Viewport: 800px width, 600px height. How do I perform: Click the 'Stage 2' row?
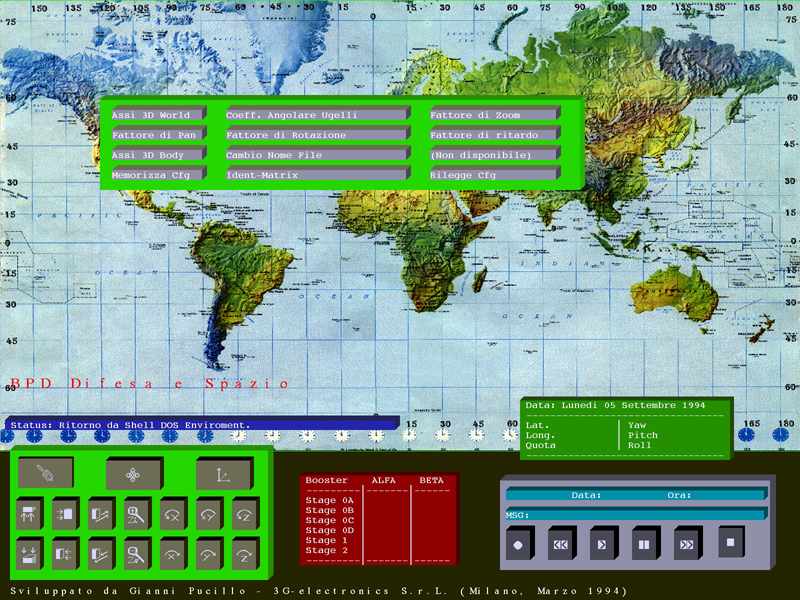327,550
